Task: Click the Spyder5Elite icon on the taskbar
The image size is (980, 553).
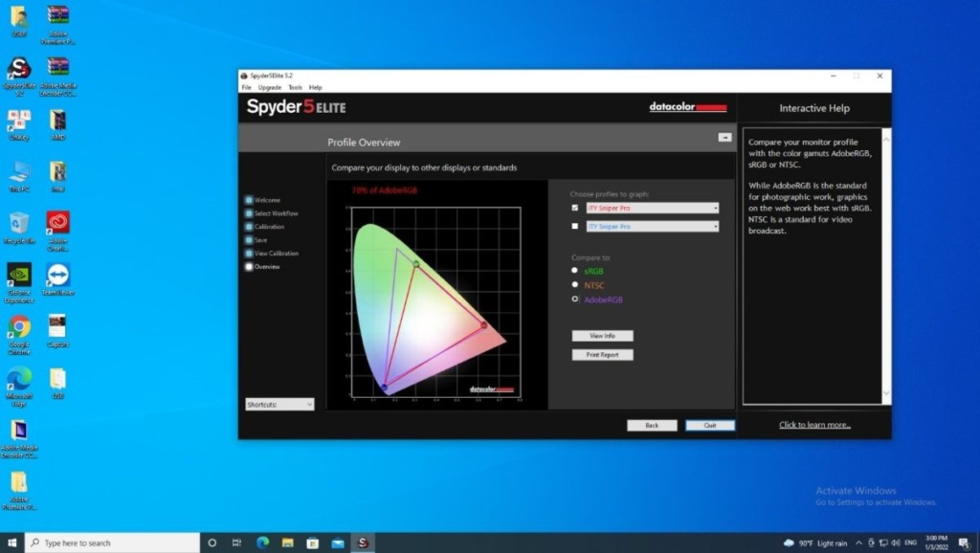Action: point(363,542)
